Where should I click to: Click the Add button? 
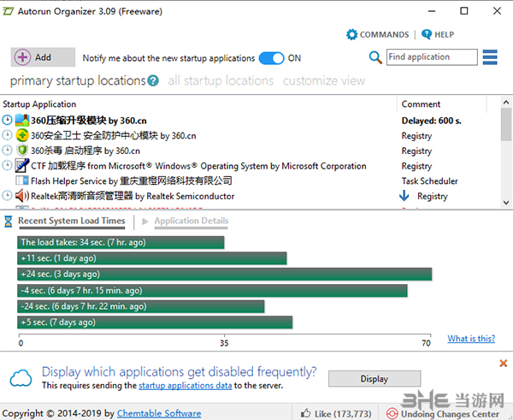click(x=43, y=57)
